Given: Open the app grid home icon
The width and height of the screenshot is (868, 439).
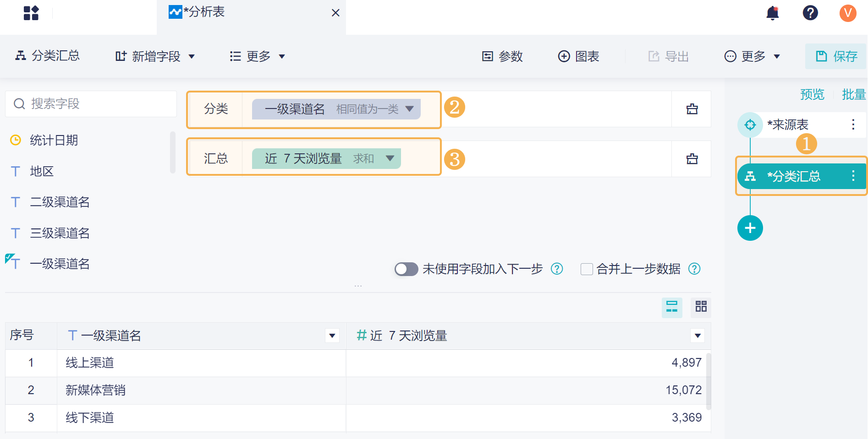Looking at the screenshot, I should tap(31, 13).
